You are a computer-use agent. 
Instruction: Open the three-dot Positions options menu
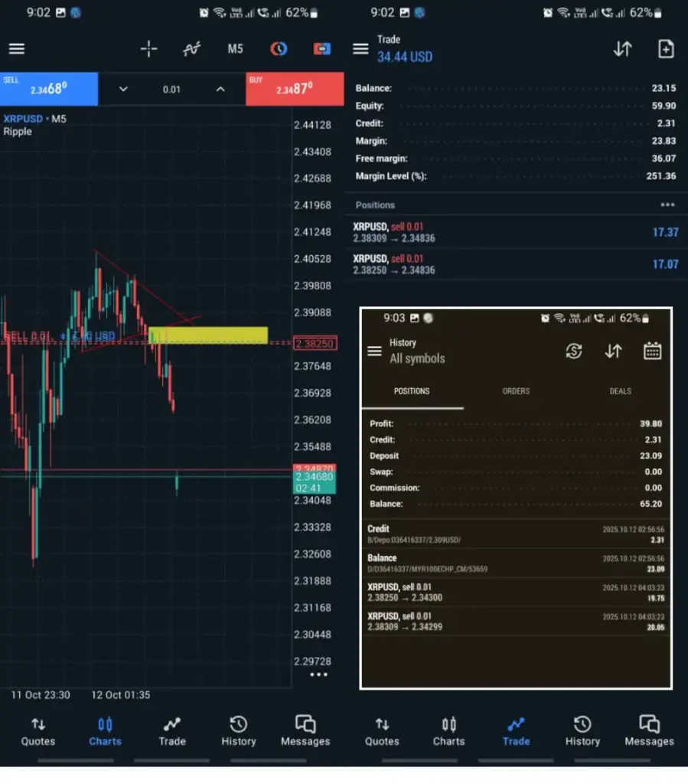[667, 205]
